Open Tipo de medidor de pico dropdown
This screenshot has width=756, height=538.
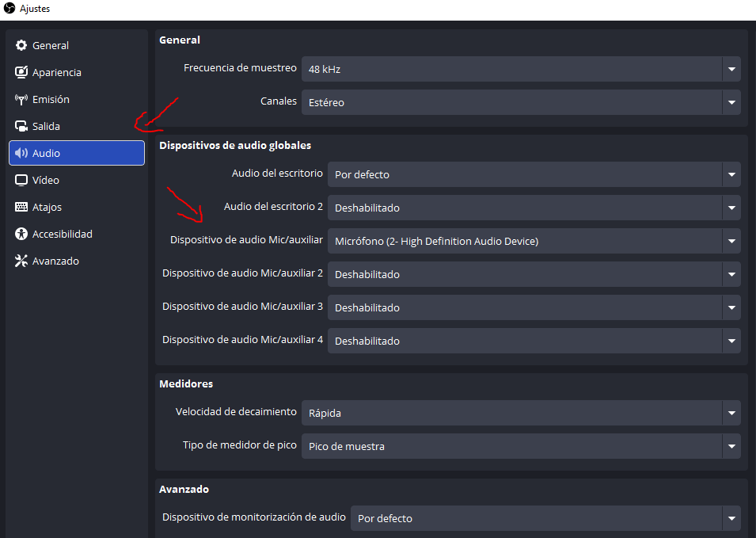click(x=521, y=446)
